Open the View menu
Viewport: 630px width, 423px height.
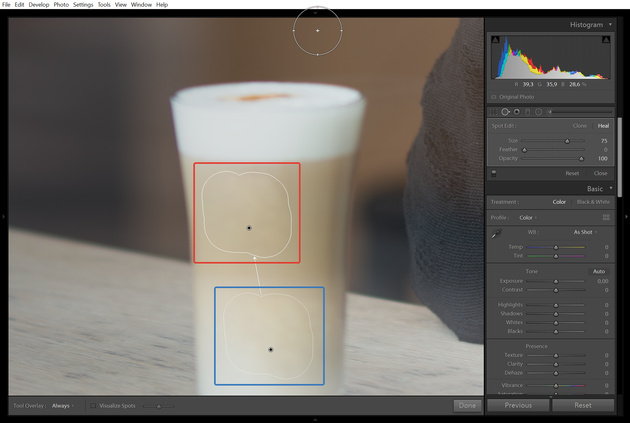[x=121, y=5]
